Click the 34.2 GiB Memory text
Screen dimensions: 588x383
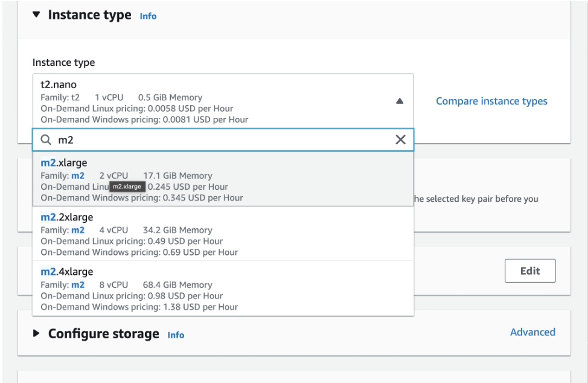[x=177, y=230]
